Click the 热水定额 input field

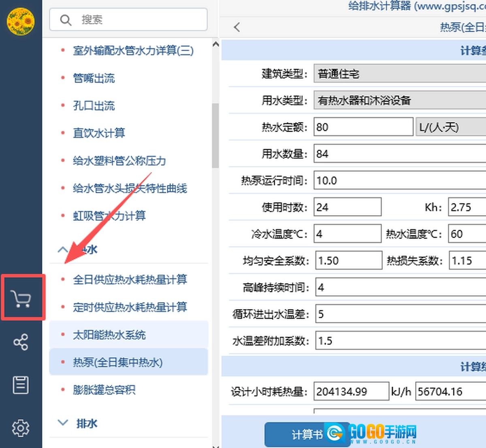coord(363,127)
